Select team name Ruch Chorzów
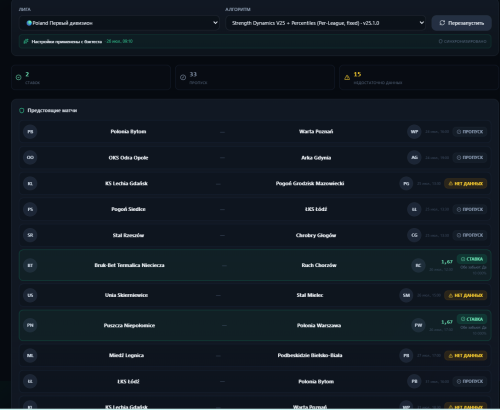The height and width of the screenshot is (410, 500). pyautogui.click(x=319, y=265)
